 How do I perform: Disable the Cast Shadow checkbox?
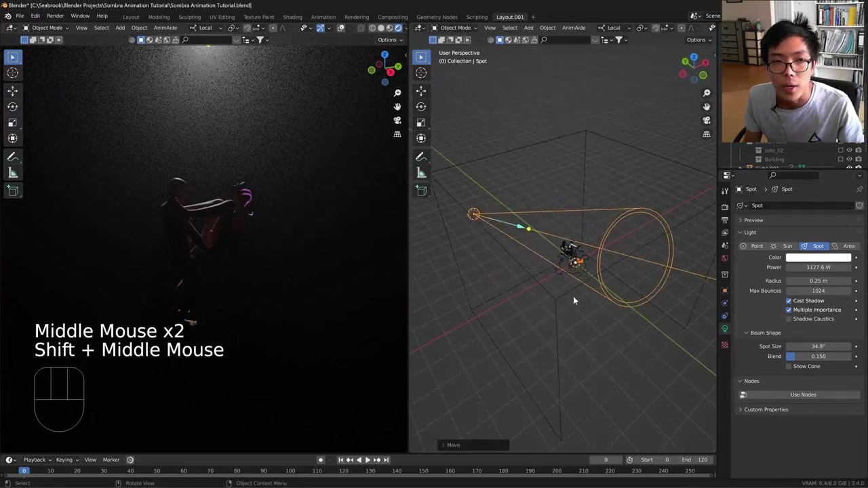[789, 300]
